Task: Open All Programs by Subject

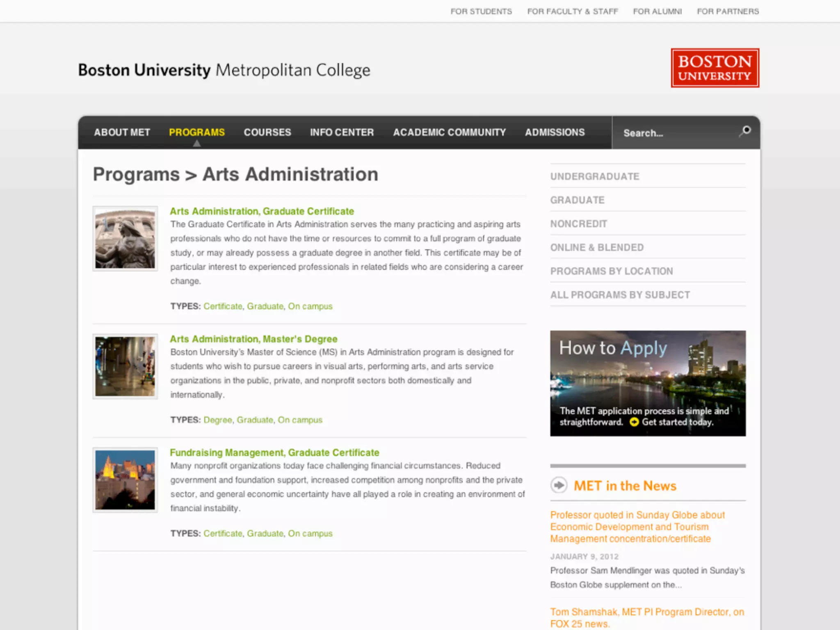Action: click(x=620, y=295)
